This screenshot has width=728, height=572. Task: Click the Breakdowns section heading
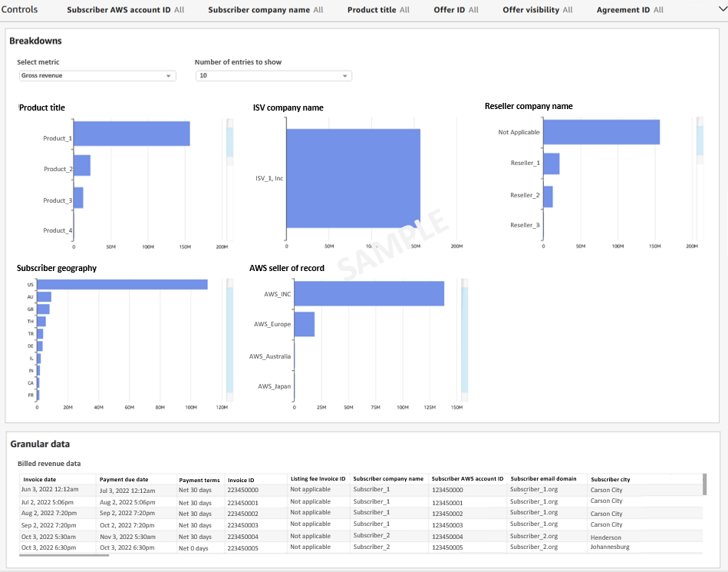tap(34, 41)
